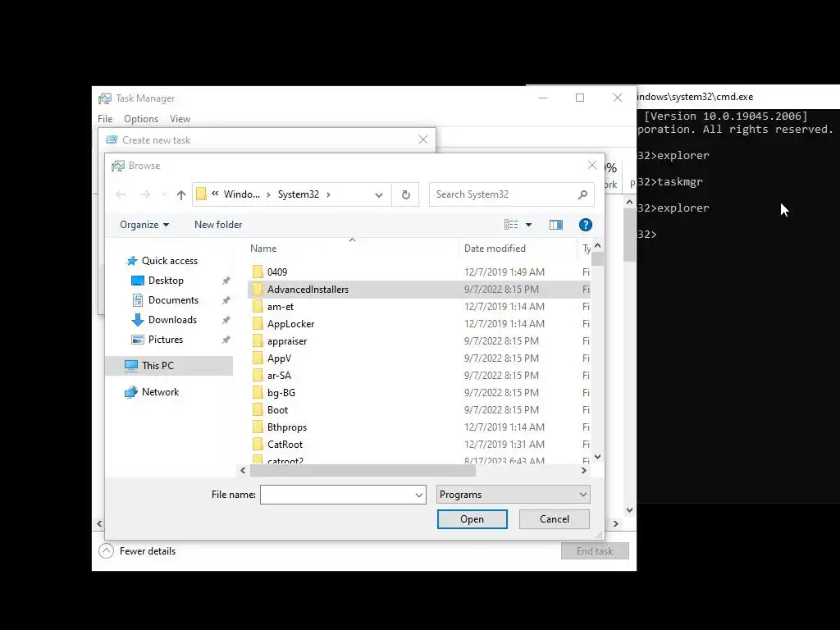Click the System32 breadcrumb segment

(x=299, y=194)
